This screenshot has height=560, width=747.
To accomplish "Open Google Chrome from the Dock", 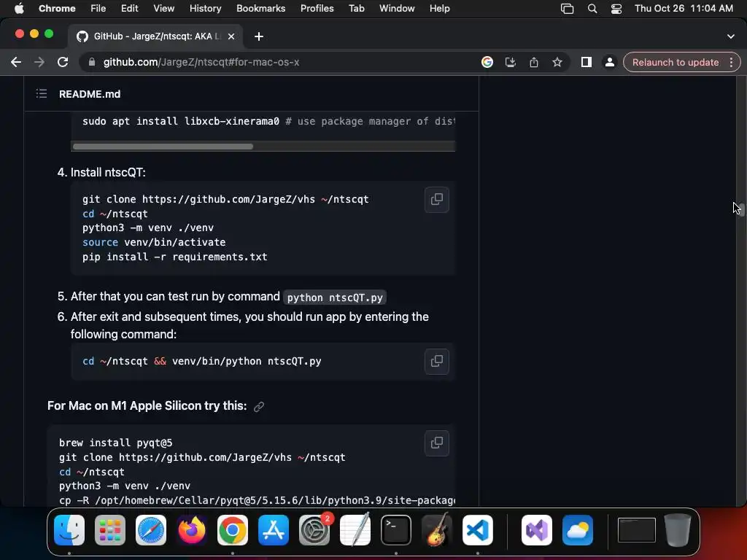I will (233, 530).
